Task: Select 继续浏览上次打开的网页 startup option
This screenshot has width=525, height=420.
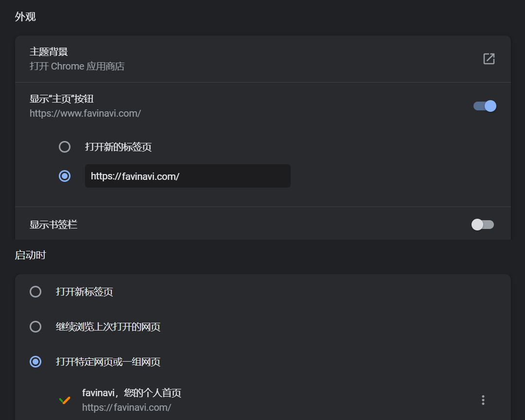Action: pos(35,327)
